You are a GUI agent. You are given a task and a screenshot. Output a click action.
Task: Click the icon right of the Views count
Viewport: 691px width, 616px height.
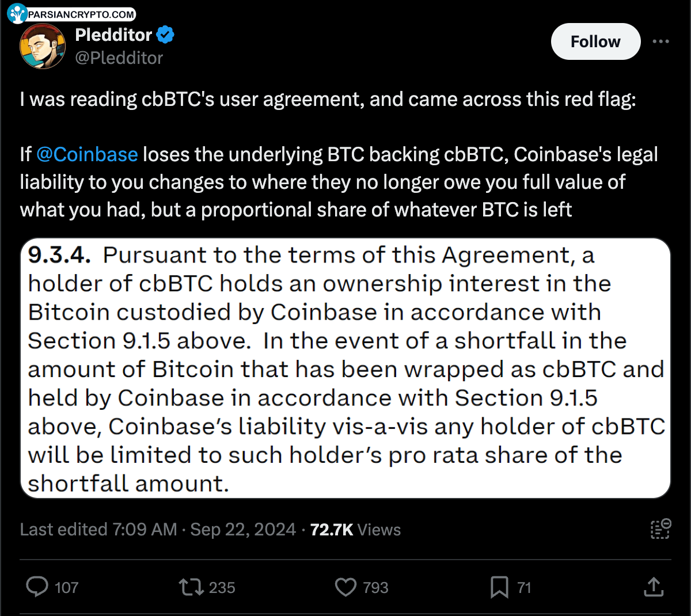pos(660,528)
